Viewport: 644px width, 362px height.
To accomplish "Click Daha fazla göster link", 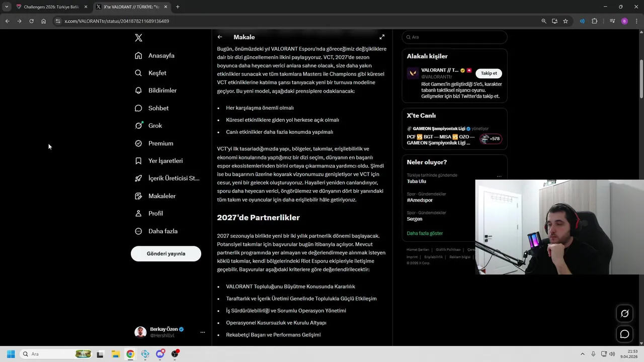I will (x=425, y=233).
